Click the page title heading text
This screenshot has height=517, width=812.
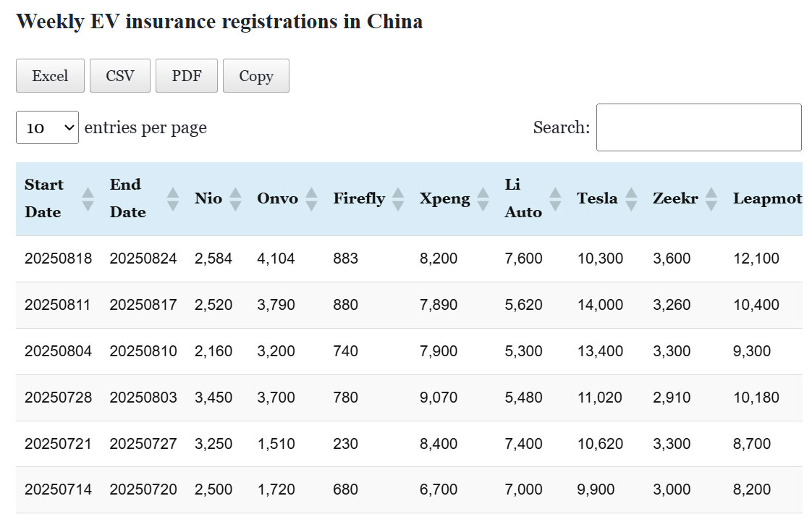[219, 21]
